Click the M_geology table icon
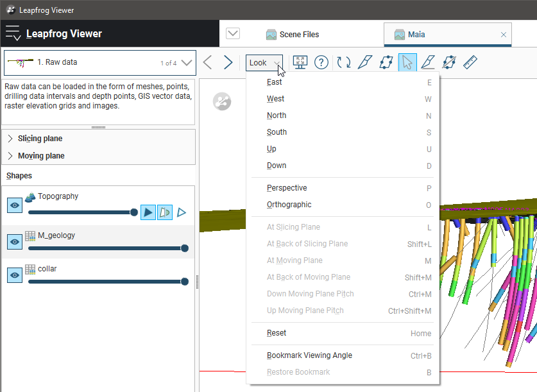537x392 pixels. click(x=30, y=236)
